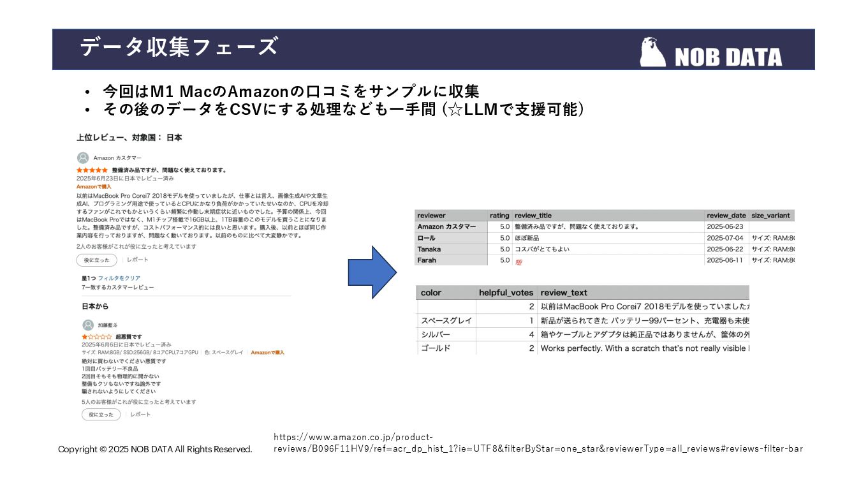Screen dimensions: 868x488
Task: Select the ロール reviewer cell
Action: tap(451, 238)
